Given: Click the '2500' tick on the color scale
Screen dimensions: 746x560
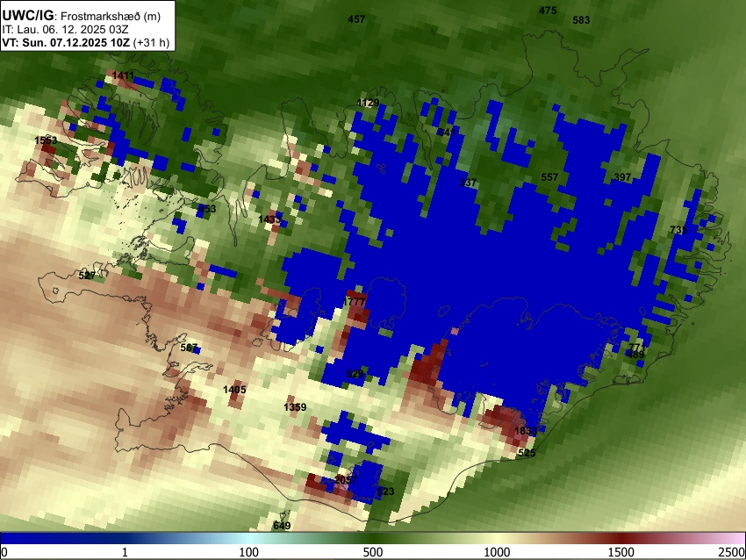Looking at the screenshot, I should 732,552.
